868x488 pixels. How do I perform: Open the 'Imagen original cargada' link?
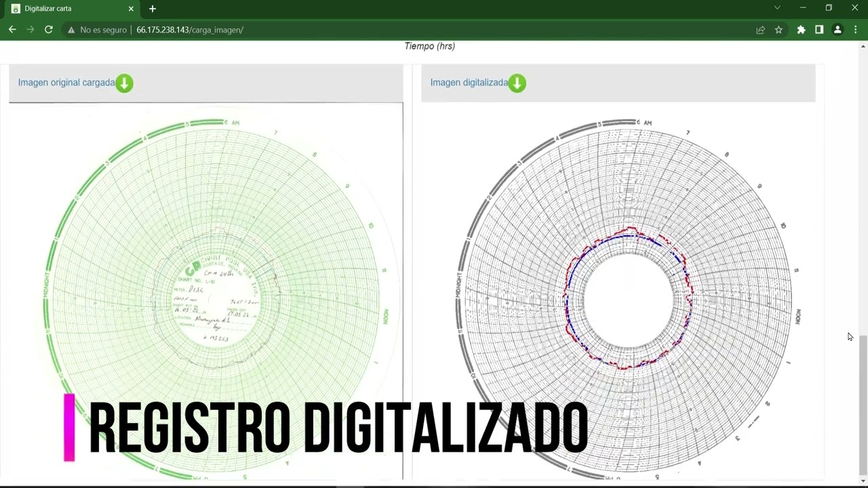pyautogui.click(x=66, y=83)
